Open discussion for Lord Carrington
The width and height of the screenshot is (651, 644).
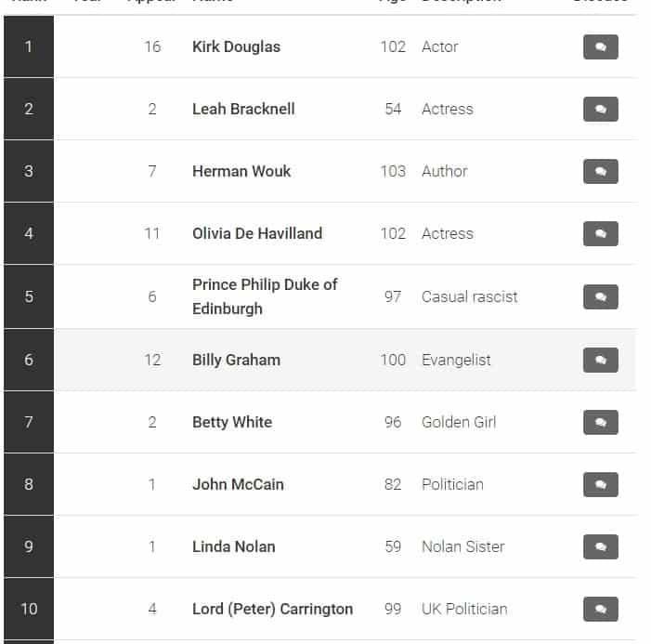(600, 610)
